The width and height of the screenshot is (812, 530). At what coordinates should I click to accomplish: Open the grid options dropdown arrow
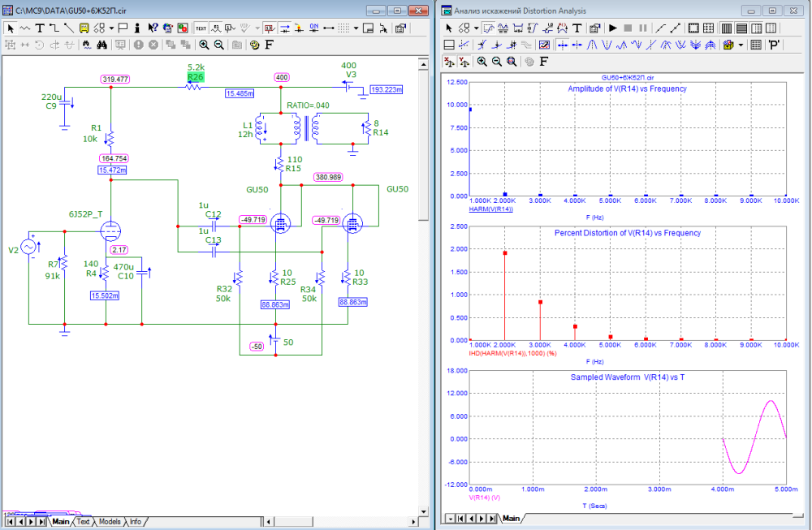tap(356, 28)
